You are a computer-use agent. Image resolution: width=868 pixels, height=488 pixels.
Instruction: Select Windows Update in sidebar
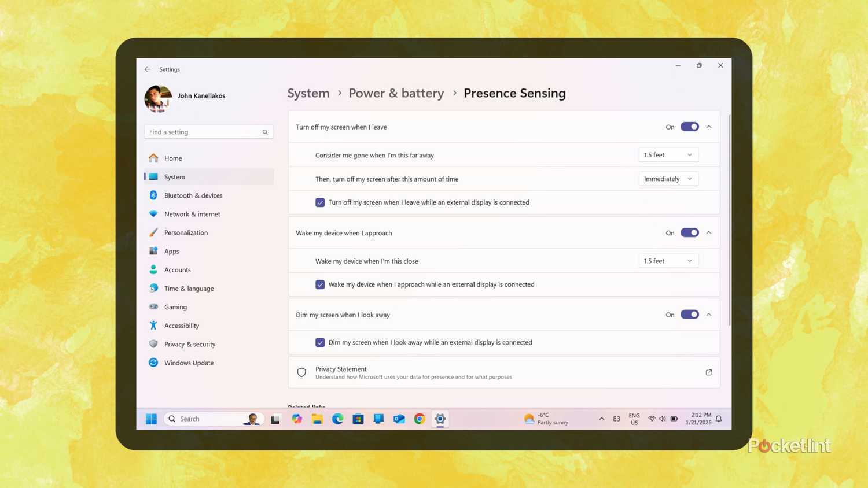[x=189, y=363]
